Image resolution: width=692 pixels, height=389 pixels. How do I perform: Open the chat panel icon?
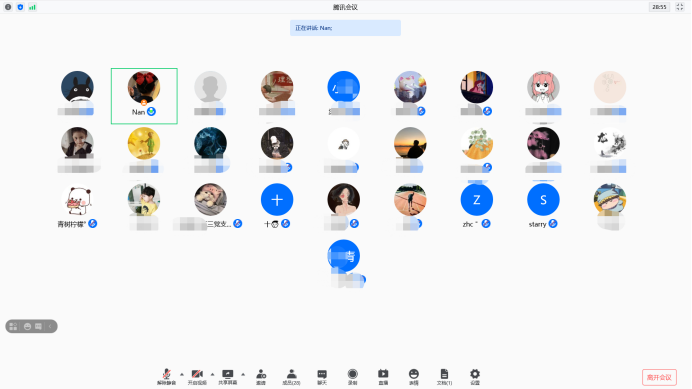point(322,377)
